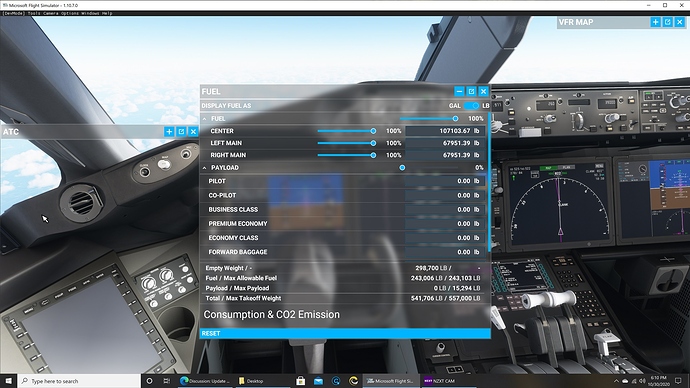Open Cortana from the taskbar

(x=149, y=381)
